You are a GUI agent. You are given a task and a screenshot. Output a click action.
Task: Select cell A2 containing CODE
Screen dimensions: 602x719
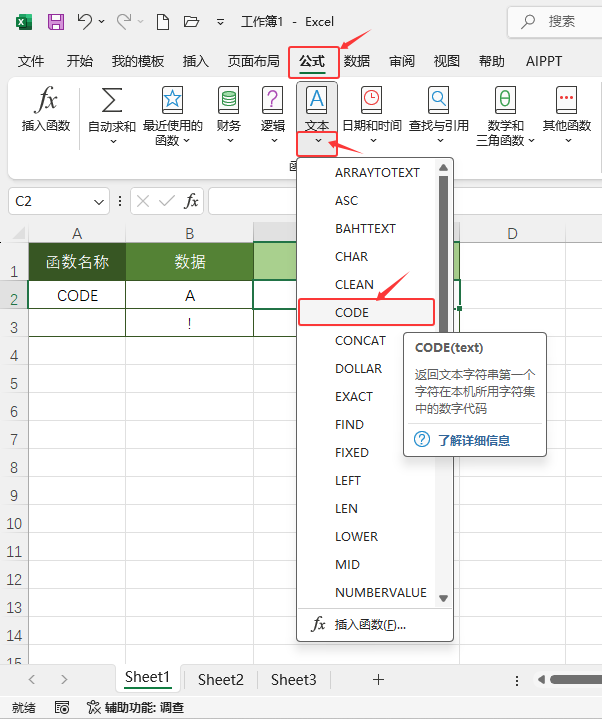[x=77, y=295]
